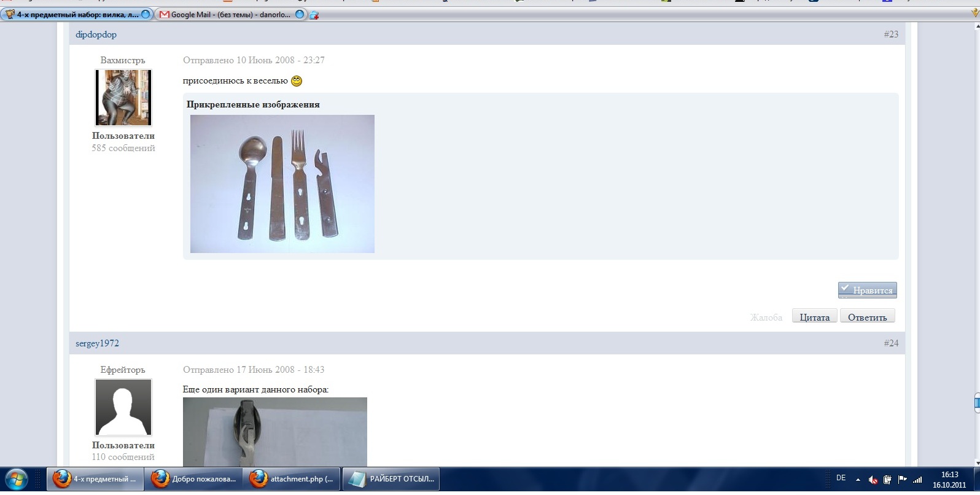Click the DE keyboard language indicator
Screen dimensions: 980x495
pyautogui.click(x=841, y=478)
